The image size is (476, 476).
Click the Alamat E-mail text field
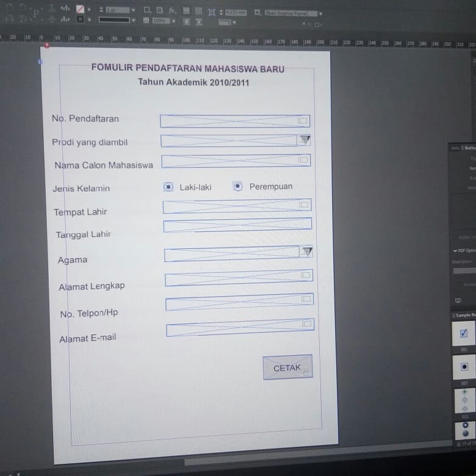point(240,328)
